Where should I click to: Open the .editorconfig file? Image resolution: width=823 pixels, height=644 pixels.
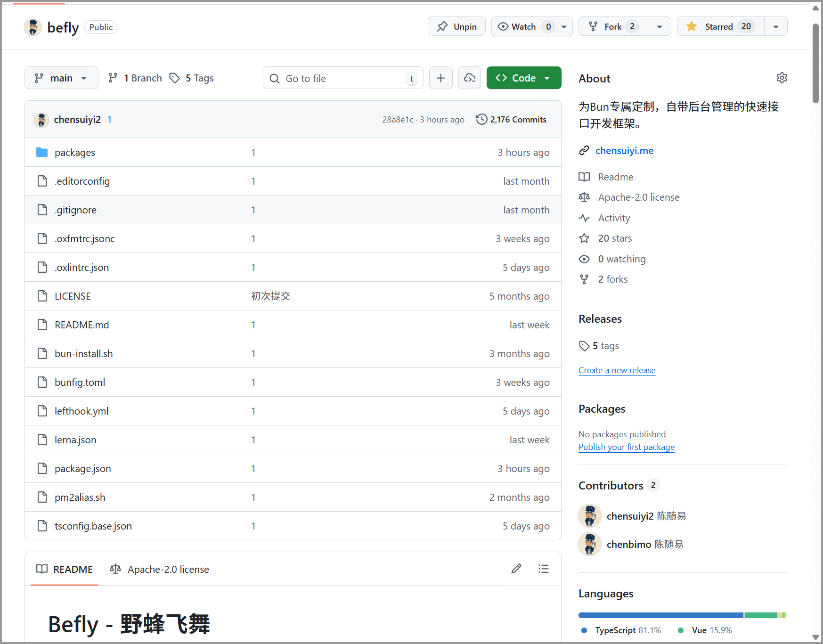(x=82, y=181)
